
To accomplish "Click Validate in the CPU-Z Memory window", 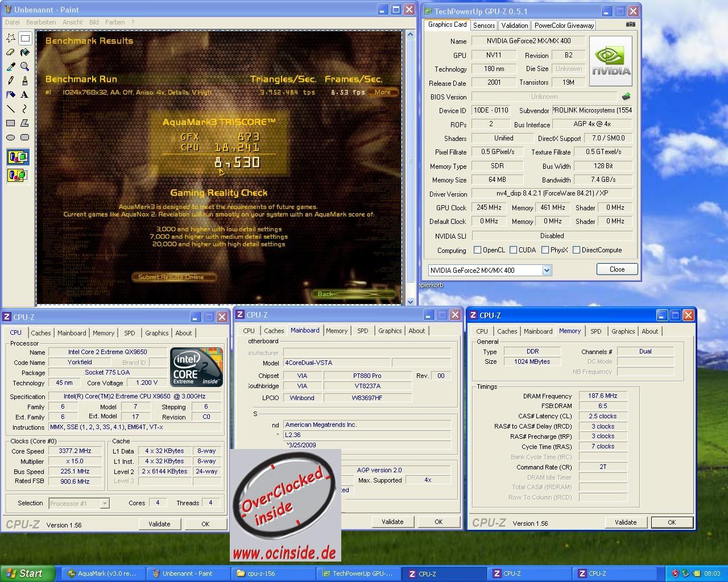I will point(626,522).
